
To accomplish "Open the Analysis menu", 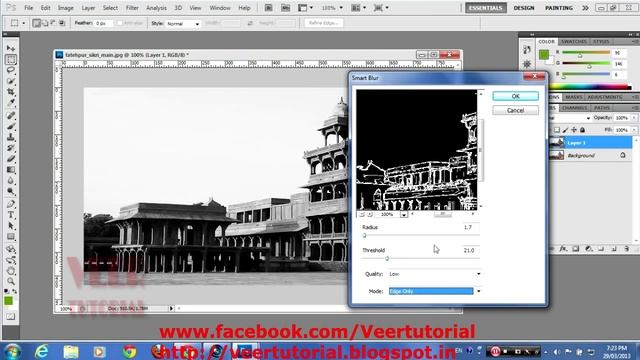I will coord(156,8).
